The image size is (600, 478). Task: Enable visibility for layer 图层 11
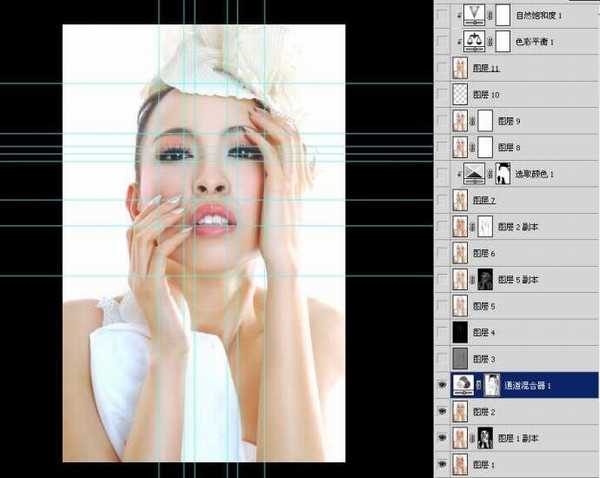point(443,68)
